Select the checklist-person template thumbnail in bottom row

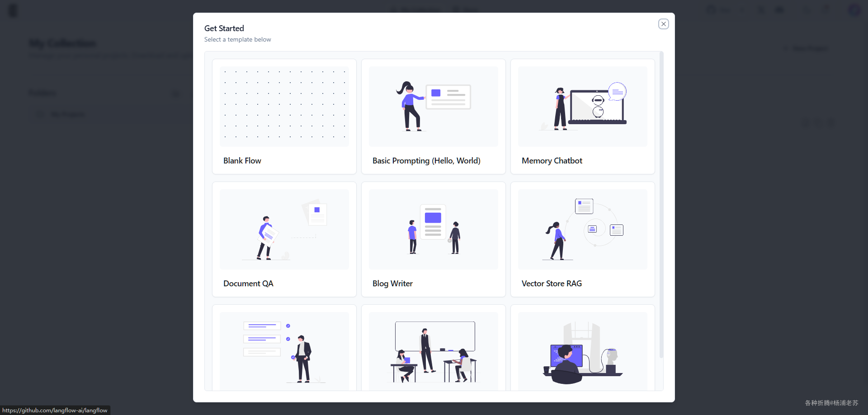(x=284, y=351)
